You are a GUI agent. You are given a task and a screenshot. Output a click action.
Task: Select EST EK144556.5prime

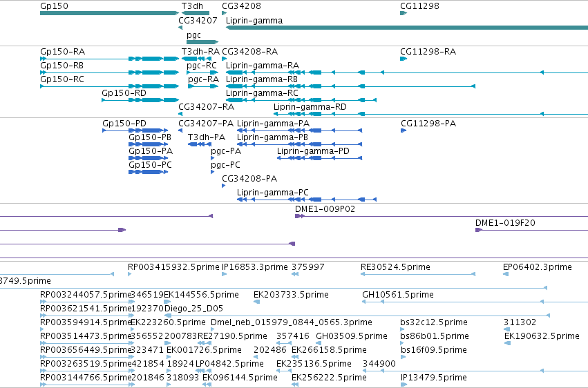click(x=168, y=302)
